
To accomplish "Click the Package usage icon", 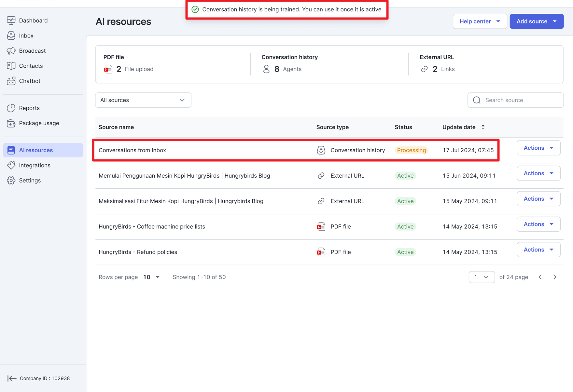I will tap(11, 123).
